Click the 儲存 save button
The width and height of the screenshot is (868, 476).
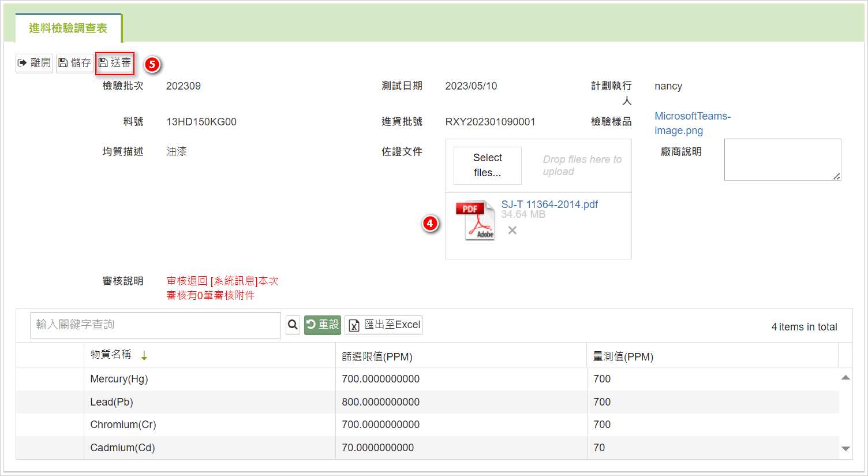point(74,63)
